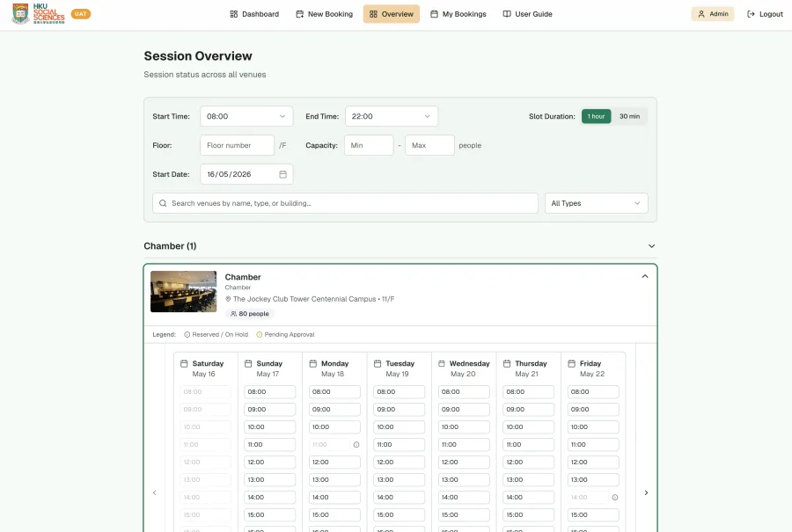The image size is (792, 532).
Task: Click the location pin icon
Action: [228, 299]
